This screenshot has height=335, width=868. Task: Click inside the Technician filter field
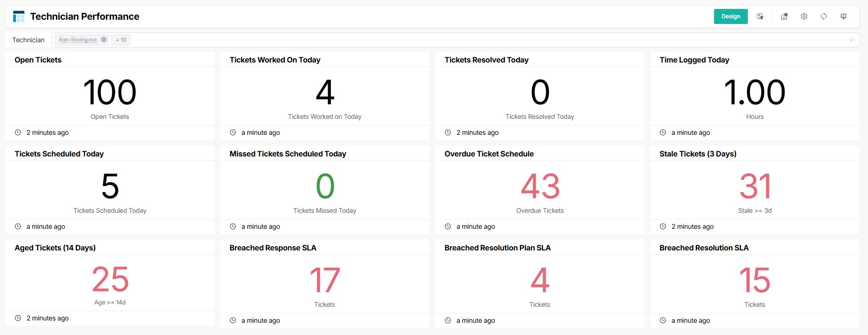(x=469, y=40)
